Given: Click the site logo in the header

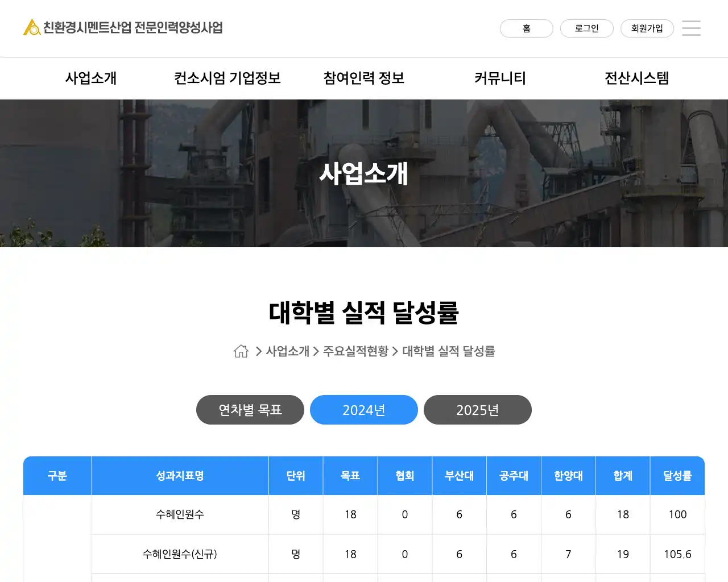Looking at the screenshot, I should pos(123,27).
